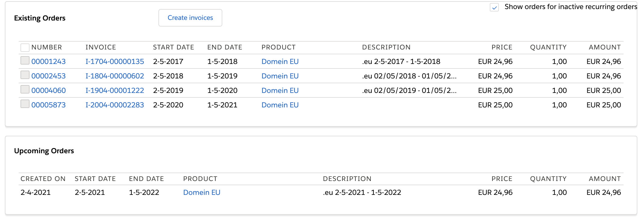Open order number 00001243
Image resolution: width=644 pixels, height=219 pixels.
pyautogui.click(x=48, y=62)
